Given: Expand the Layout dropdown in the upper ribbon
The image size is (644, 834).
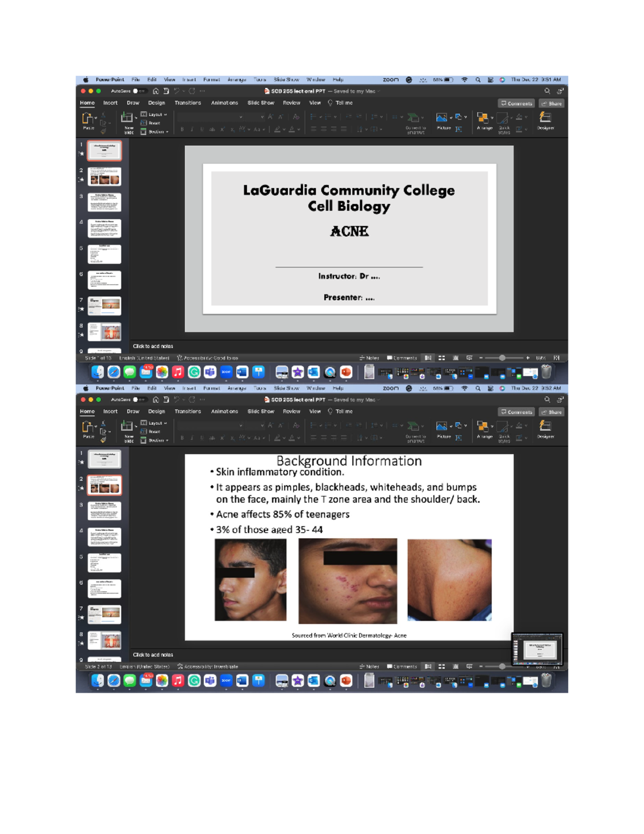Looking at the screenshot, I should [x=154, y=114].
